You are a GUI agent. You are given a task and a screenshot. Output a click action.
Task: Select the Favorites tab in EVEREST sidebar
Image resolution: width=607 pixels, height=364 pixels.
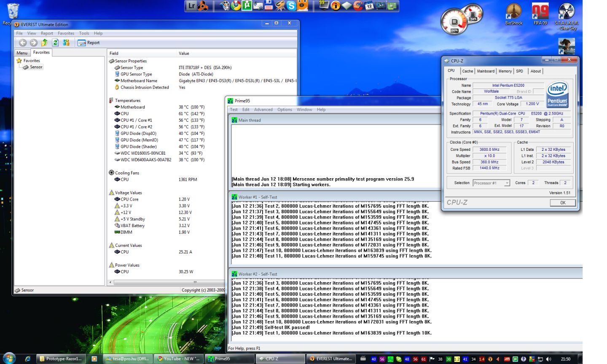pos(41,52)
